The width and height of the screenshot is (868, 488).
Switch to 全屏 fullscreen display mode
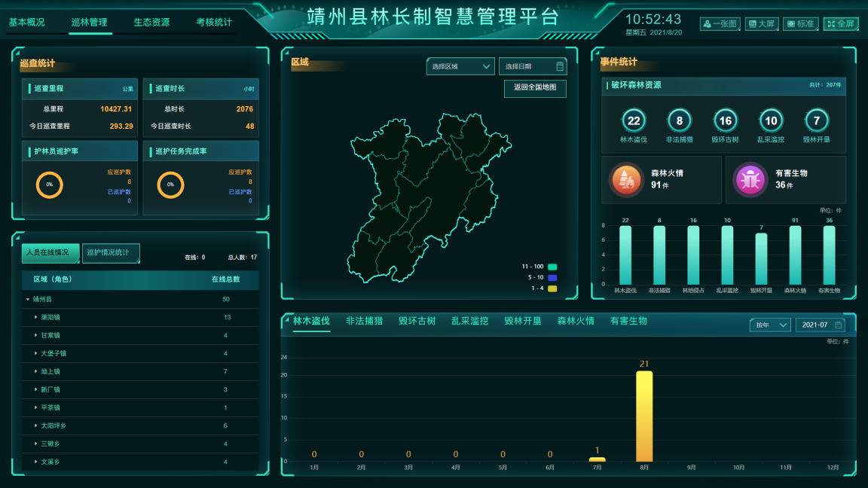point(841,24)
